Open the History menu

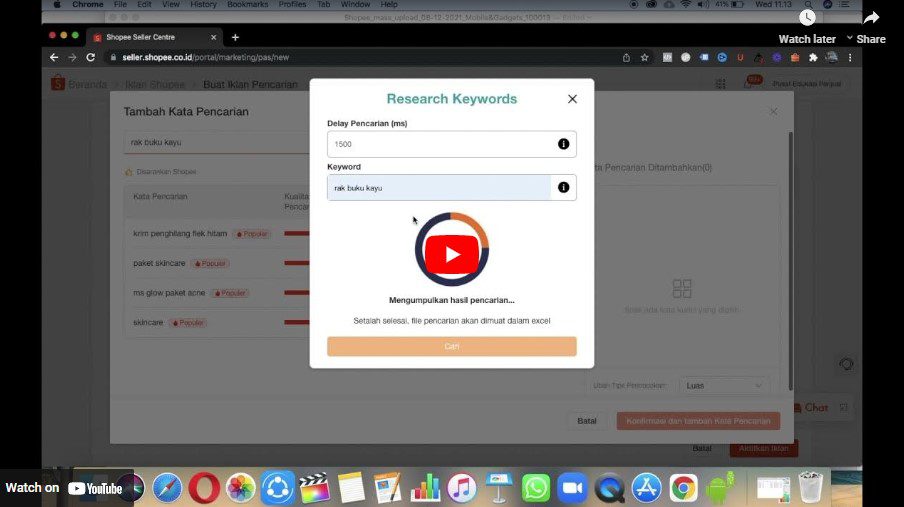tap(203, 5)
